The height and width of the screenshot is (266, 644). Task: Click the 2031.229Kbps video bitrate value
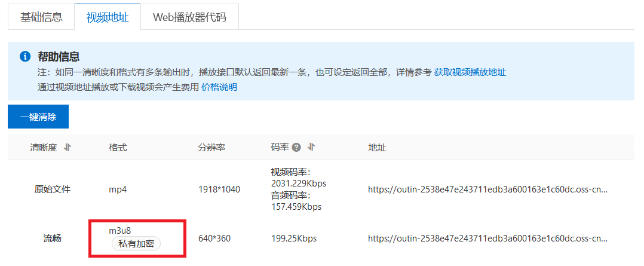(x=299, y=183)
